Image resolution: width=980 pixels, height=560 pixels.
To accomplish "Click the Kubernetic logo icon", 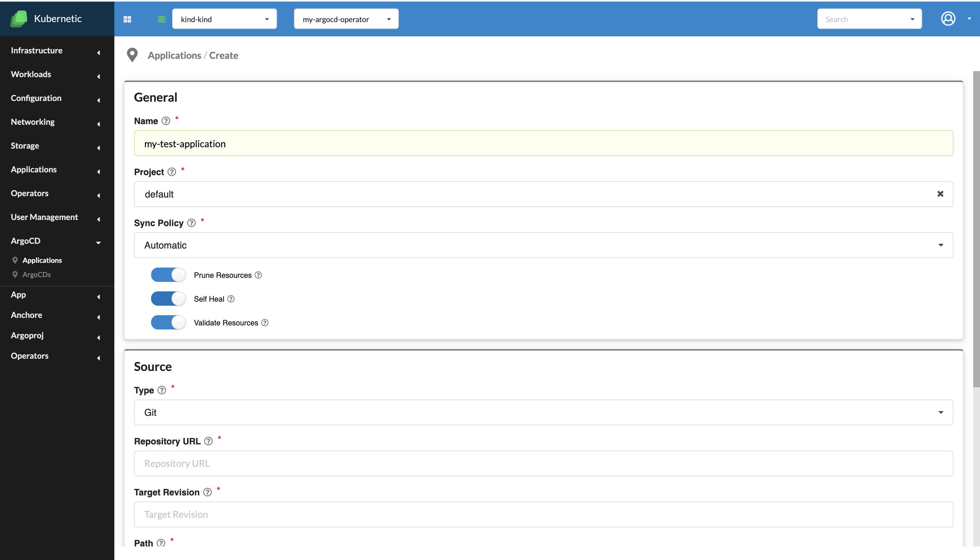I will (x=18, y=18).
